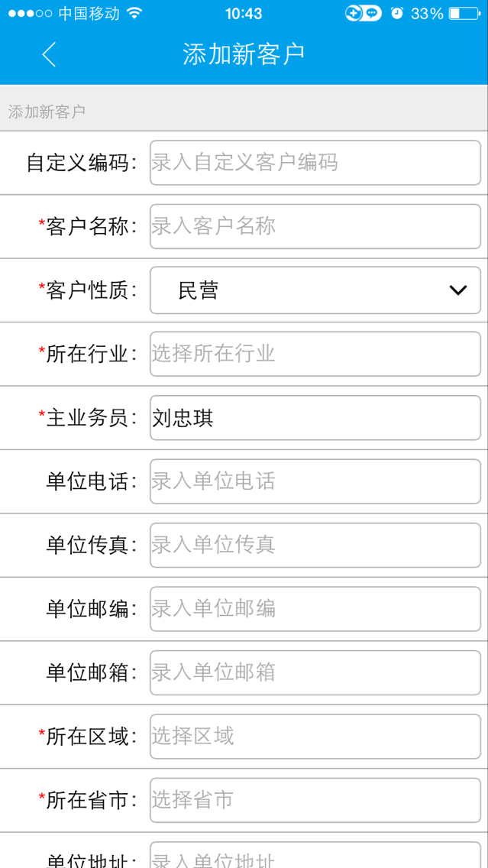The height and width of the screenshot is (868, 488).
Task: Tap the 10:43 clock in status bar
Action: 244,14
